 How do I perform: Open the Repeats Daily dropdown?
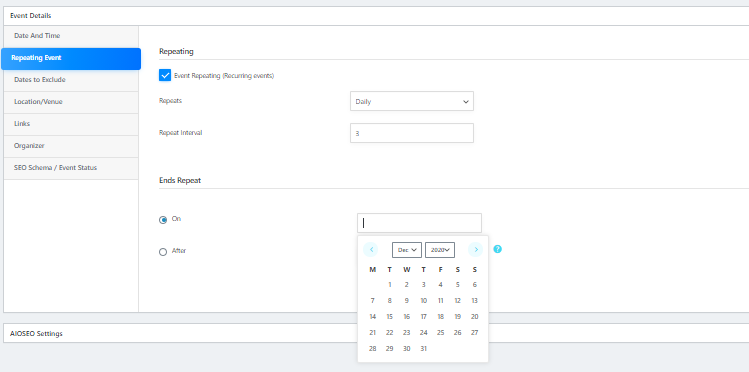pyautogui.click(x=412, y=101)
